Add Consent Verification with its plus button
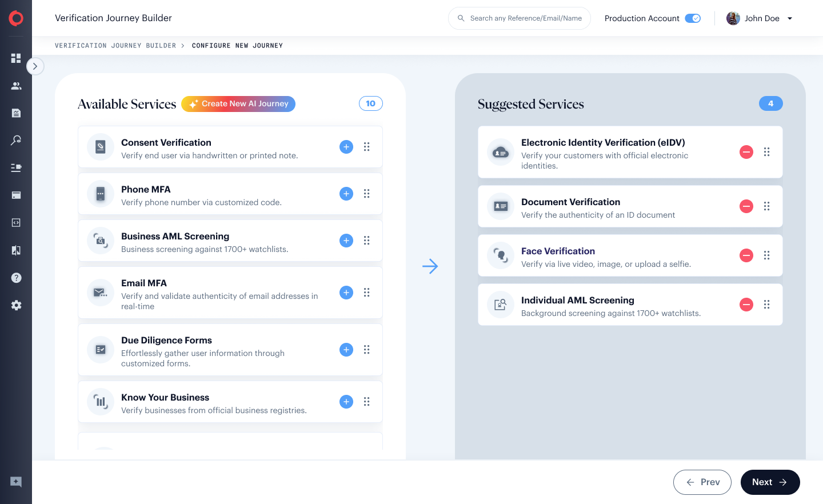823x504 pixels. [346, 147]
